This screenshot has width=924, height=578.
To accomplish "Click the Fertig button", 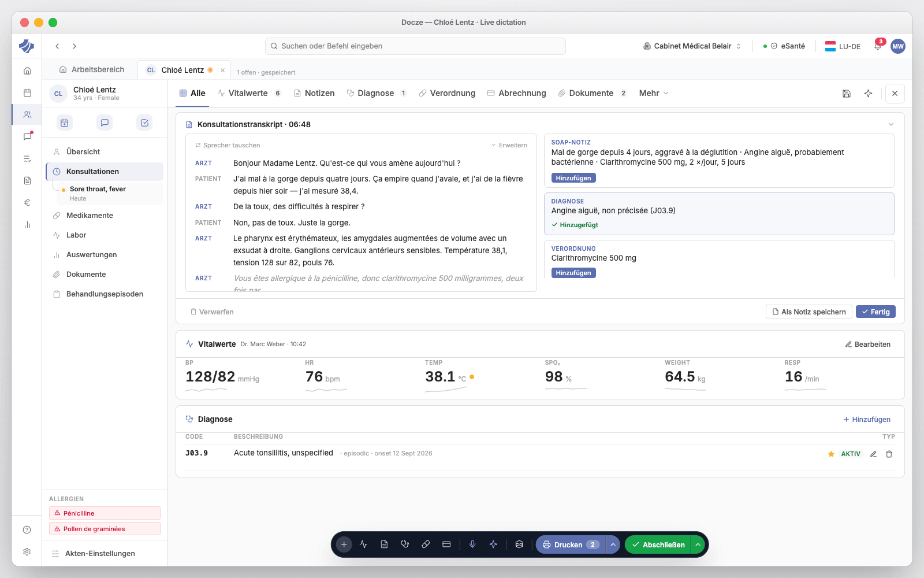I will coord(875,312).
